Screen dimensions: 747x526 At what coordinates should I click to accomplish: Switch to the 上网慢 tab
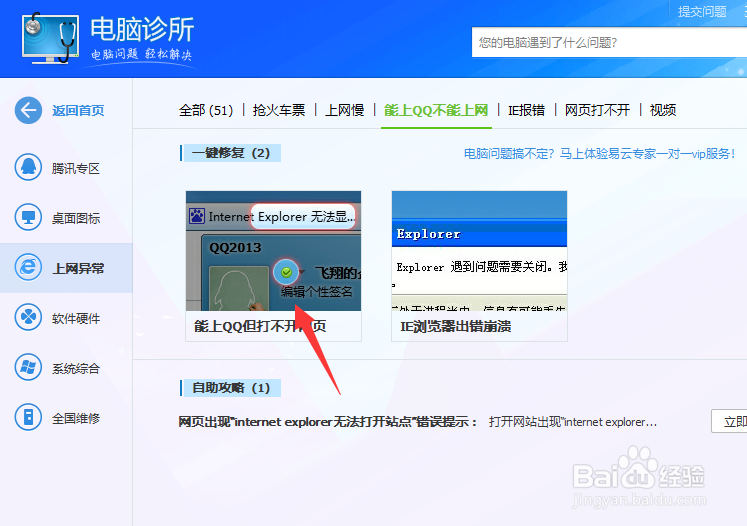[x=344, y=111]
